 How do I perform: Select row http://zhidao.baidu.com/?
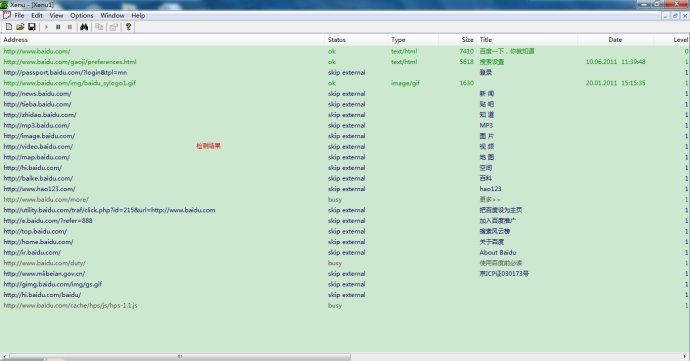tap(345, 114)
